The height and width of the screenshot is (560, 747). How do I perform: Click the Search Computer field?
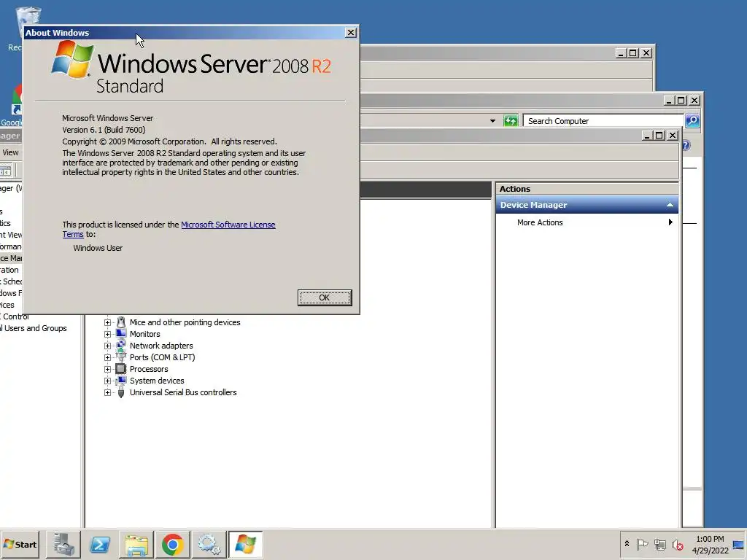click(603, 121)
